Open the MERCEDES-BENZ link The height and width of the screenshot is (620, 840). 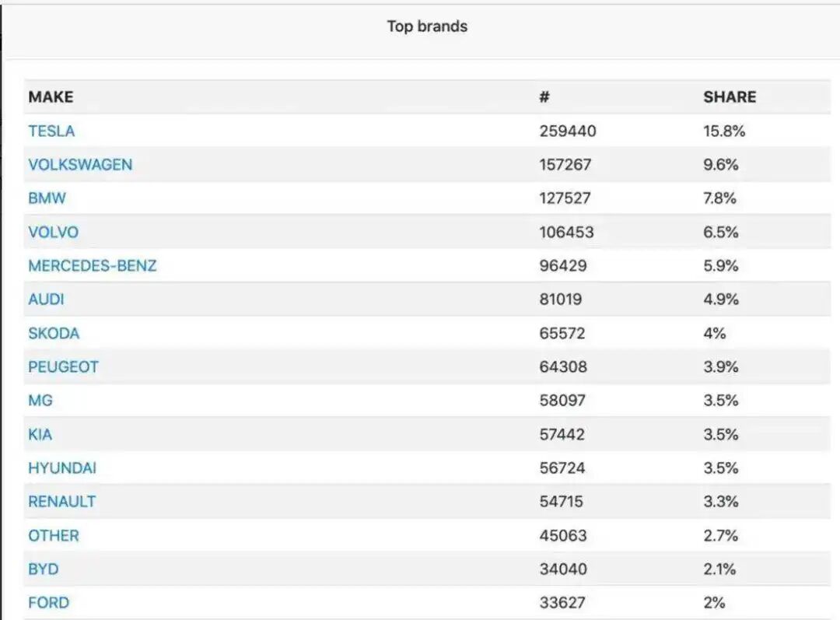click(92, 265)
